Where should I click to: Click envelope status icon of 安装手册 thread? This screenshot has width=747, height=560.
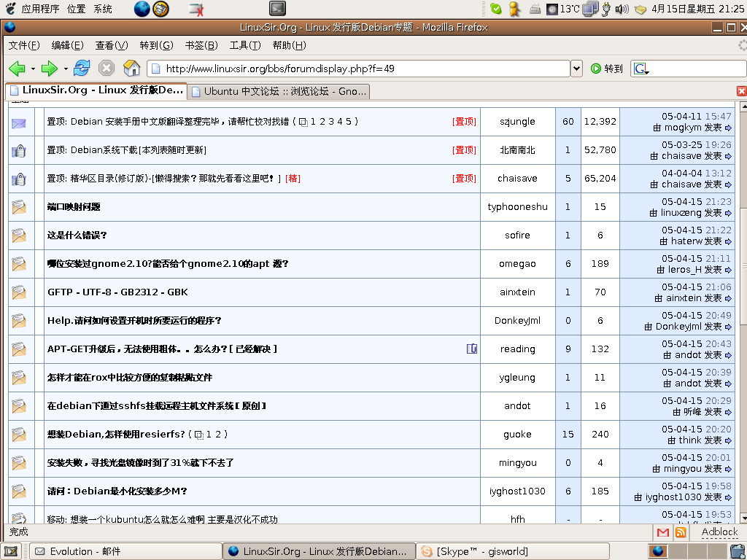pos(18,122)
